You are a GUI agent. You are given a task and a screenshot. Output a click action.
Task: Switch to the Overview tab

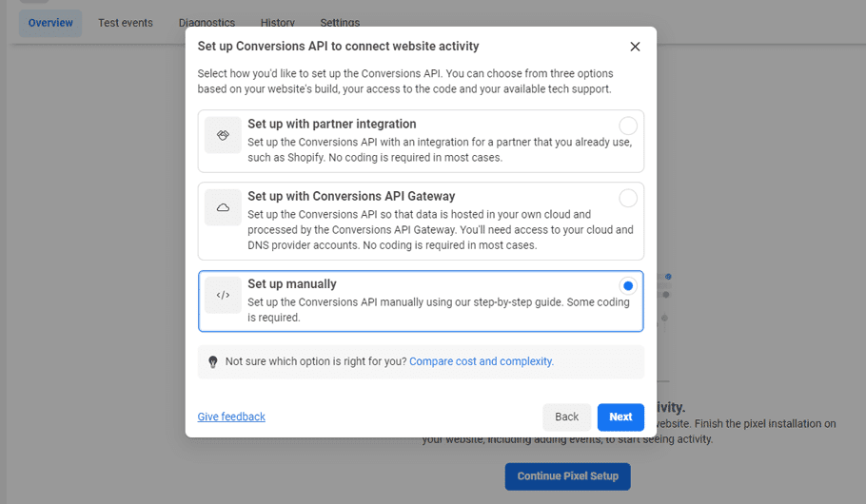click(50, 23)
